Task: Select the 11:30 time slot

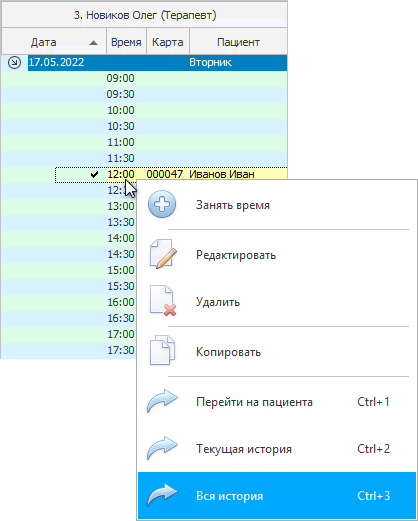Action: (x=144, y=159)
